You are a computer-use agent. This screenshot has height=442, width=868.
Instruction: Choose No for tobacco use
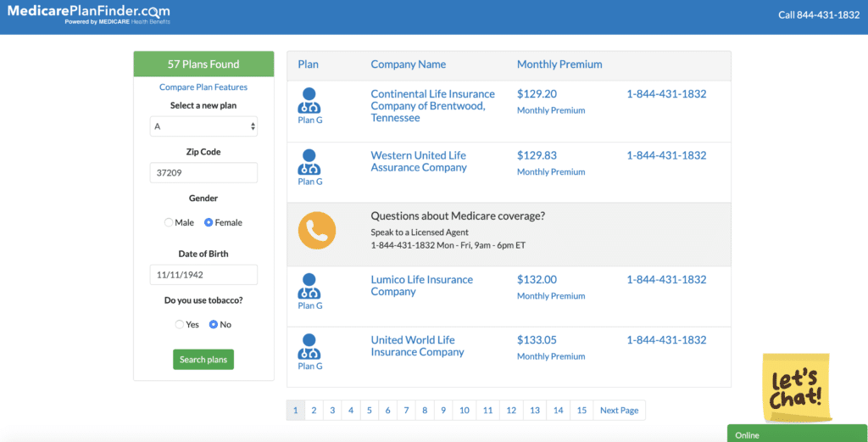pyautogui.click(x=214, y=324)
